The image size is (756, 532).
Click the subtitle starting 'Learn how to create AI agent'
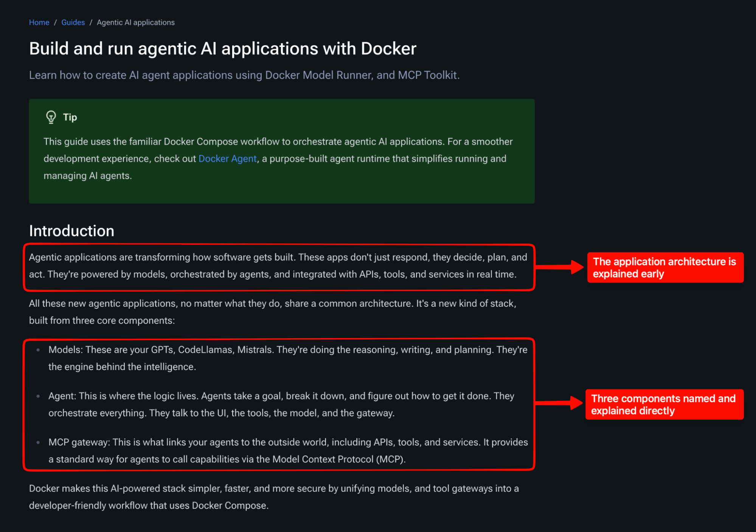244,75
